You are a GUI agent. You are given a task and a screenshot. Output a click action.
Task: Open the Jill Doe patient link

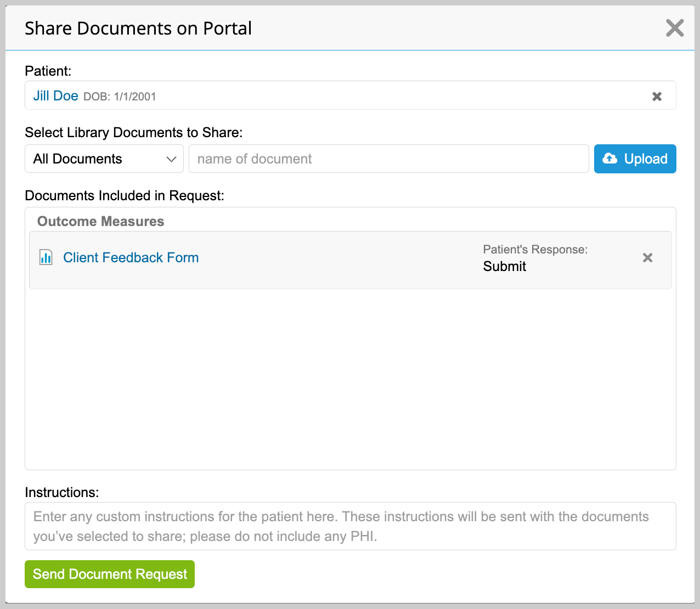pyautogui.click(x=55, y=95)
